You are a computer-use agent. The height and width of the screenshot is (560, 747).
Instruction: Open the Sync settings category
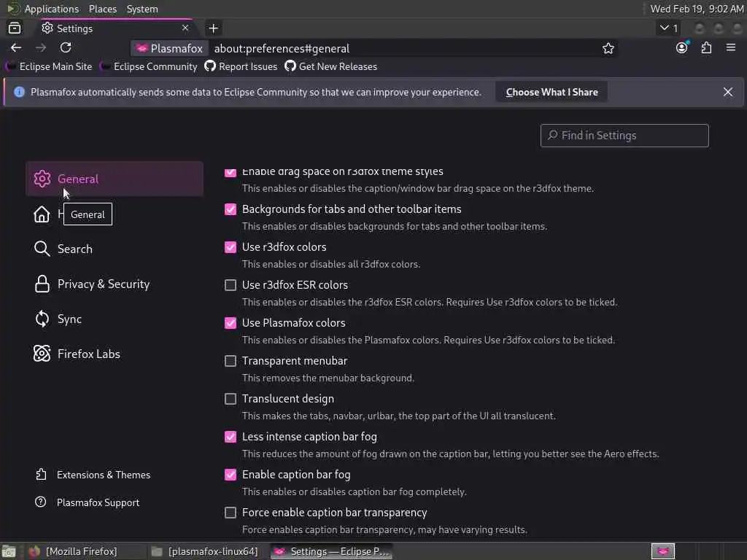pyautogui.click(x=115, y=319)
